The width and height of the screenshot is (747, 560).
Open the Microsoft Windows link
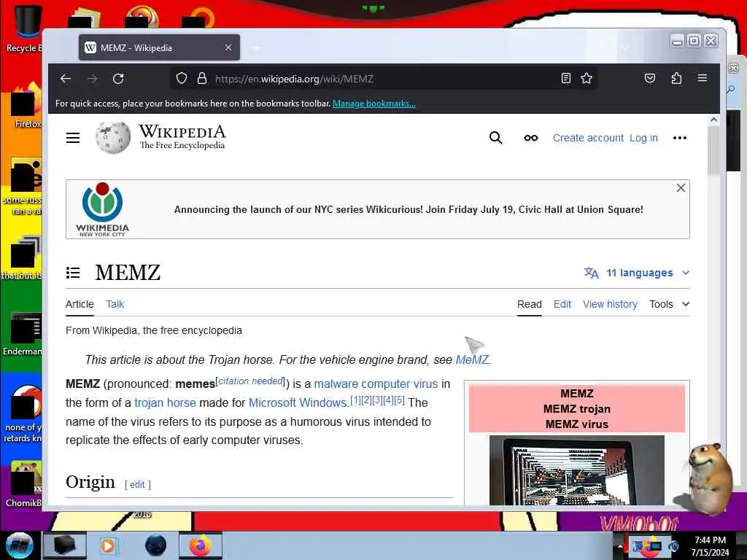pos(298,402)
